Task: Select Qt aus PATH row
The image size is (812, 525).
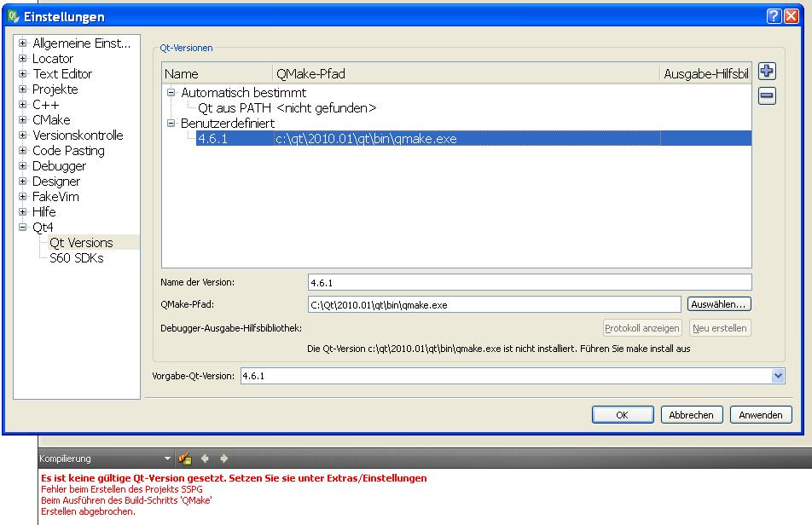Action: (287, 108)
